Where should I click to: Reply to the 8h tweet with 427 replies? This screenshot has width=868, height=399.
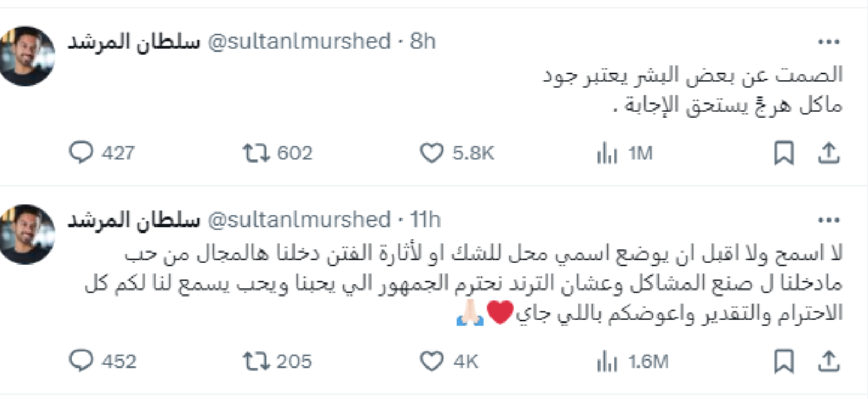tap(81, 153)
